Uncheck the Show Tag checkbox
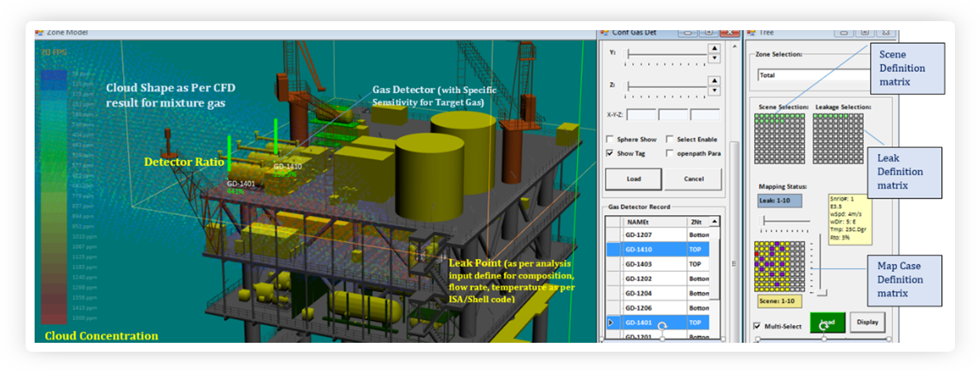Screen dimensions: 980x371 pyautogui.click(x=610, y=153)
